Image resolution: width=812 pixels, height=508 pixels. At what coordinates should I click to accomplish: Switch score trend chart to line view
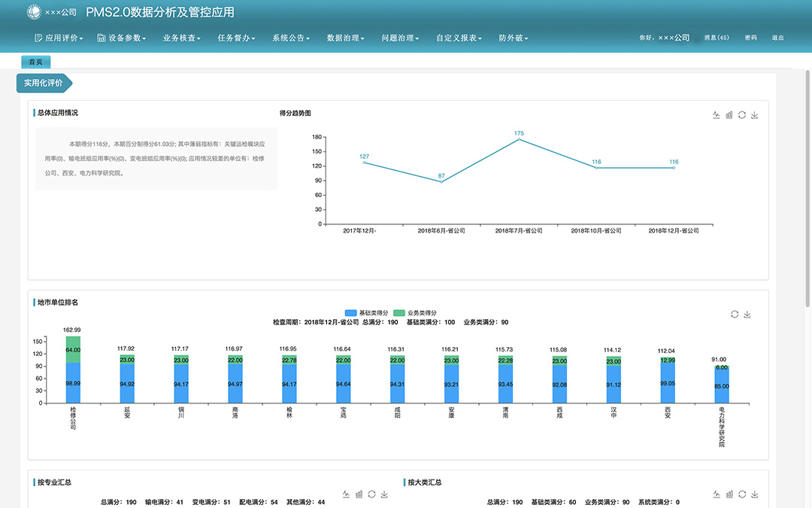pos(717,115)
